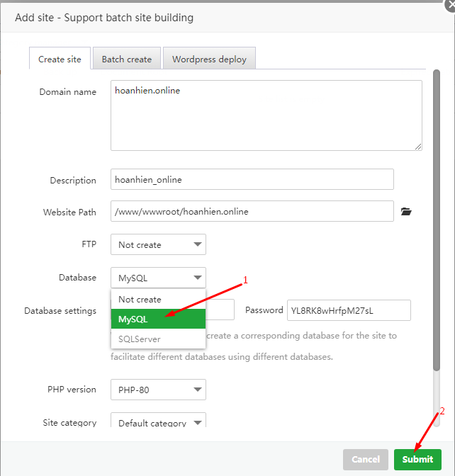Click the Website Path input field

(x=252, y=211)
